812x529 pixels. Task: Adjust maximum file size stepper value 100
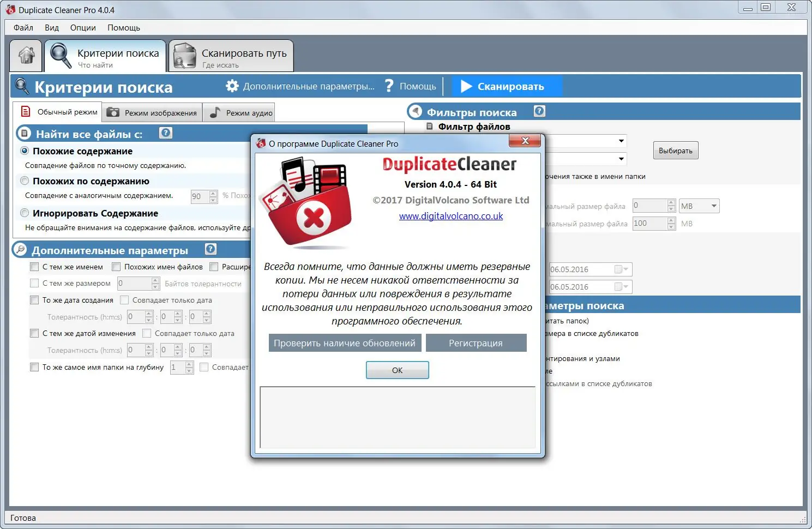(x=671, y=223)
